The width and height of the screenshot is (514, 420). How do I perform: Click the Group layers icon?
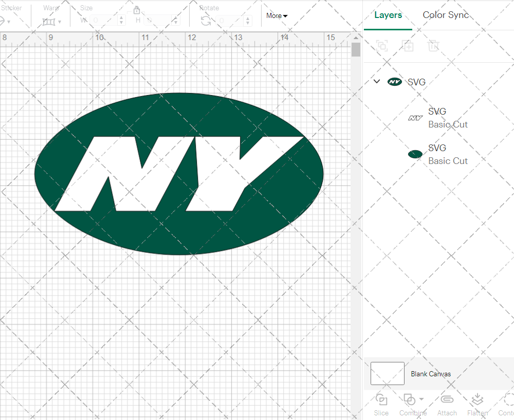tap(382, 46)
